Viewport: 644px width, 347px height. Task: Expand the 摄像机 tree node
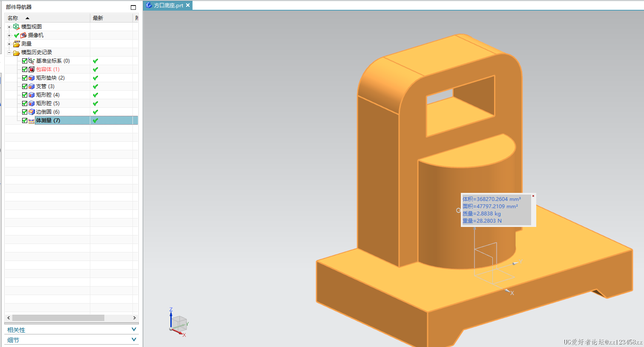(x=9, y=35)
